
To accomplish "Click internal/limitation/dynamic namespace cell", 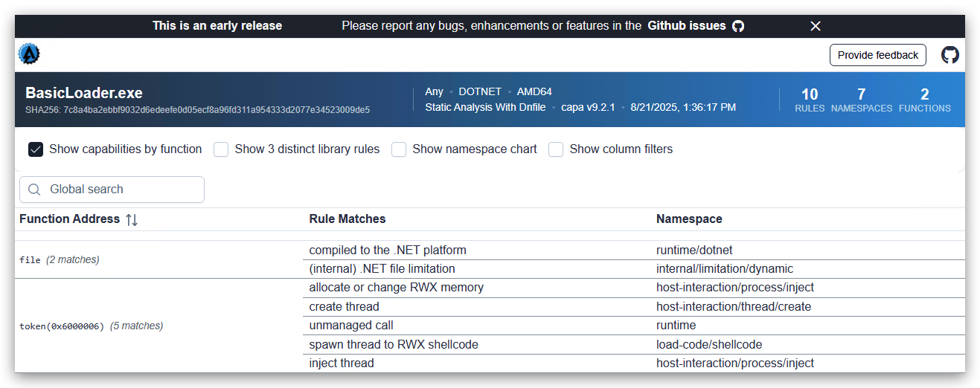I will coord(725,269).
